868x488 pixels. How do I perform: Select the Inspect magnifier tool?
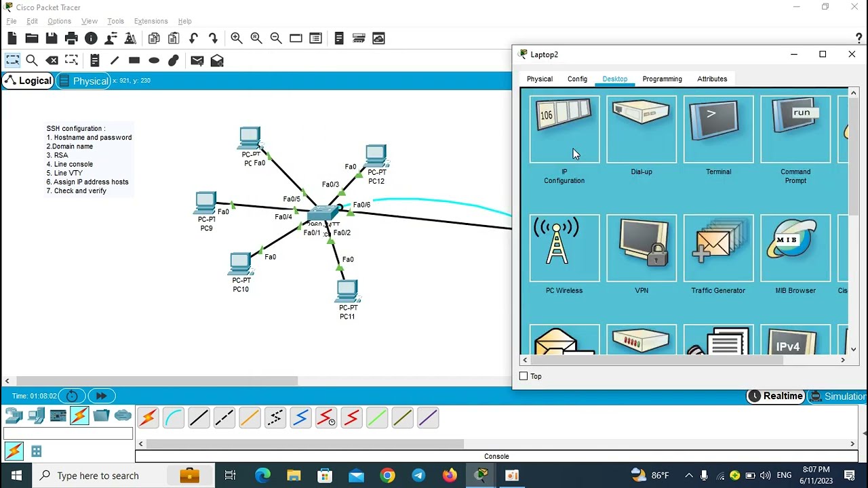coord(31,60)
